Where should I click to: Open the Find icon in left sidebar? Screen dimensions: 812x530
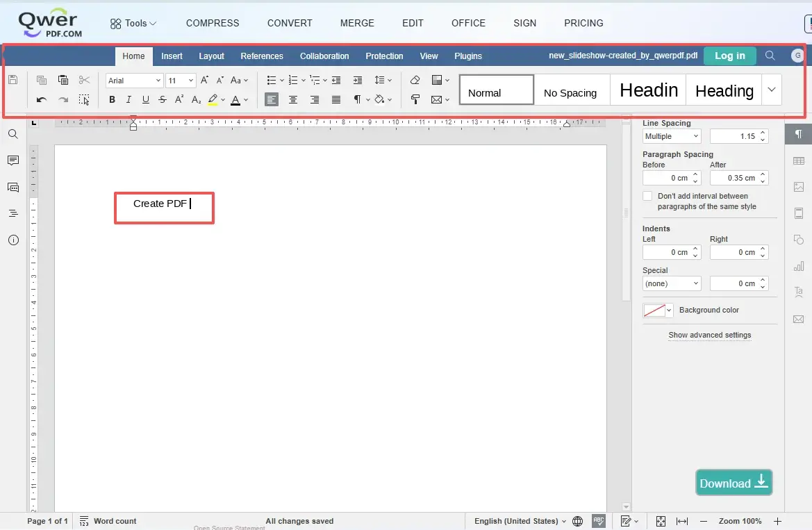13,134
